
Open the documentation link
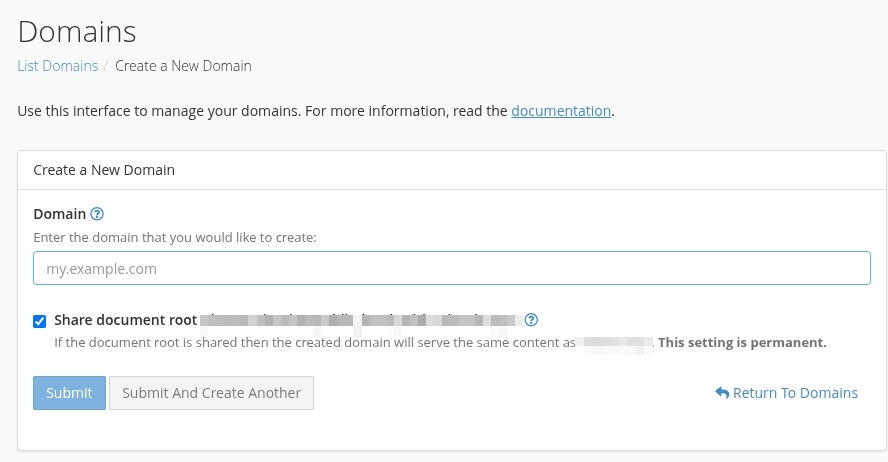[560, 111]
